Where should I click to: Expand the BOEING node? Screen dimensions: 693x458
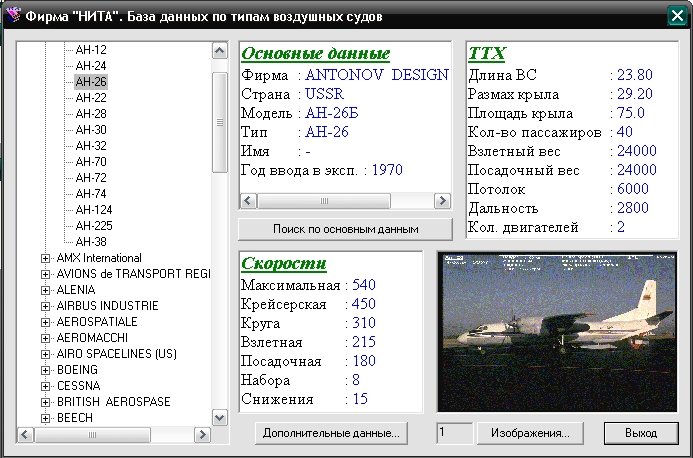tap(45, 370)
